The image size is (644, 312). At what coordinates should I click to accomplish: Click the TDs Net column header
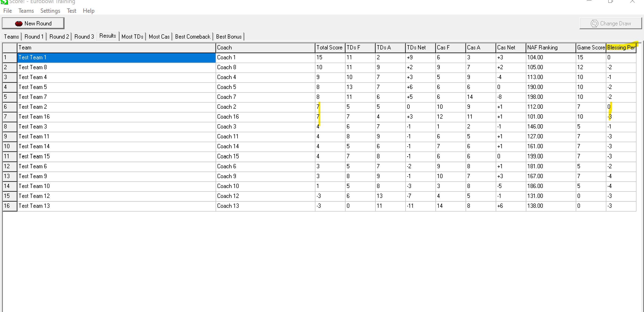pos(420,48)
